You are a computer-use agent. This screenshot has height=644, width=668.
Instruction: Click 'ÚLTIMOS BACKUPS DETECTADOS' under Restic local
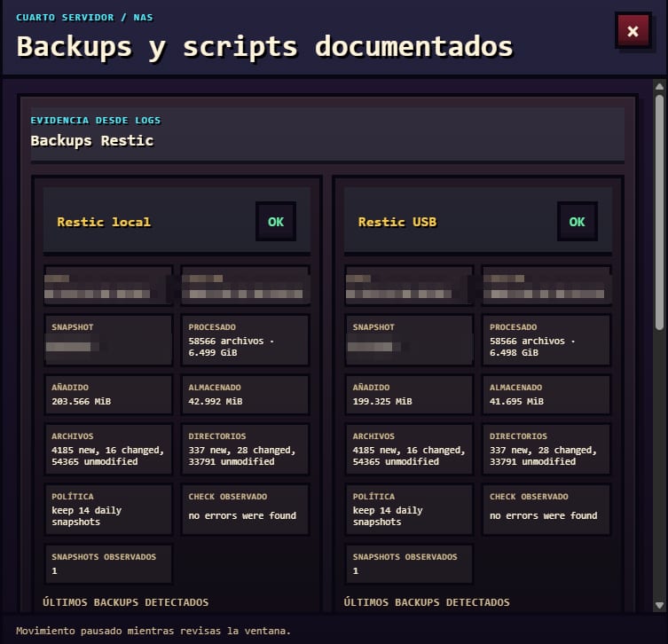click(126, 602)
